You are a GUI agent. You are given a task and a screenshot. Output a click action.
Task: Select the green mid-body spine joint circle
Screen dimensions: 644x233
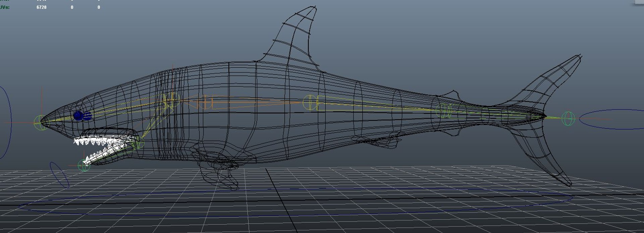tap(310, 102)
